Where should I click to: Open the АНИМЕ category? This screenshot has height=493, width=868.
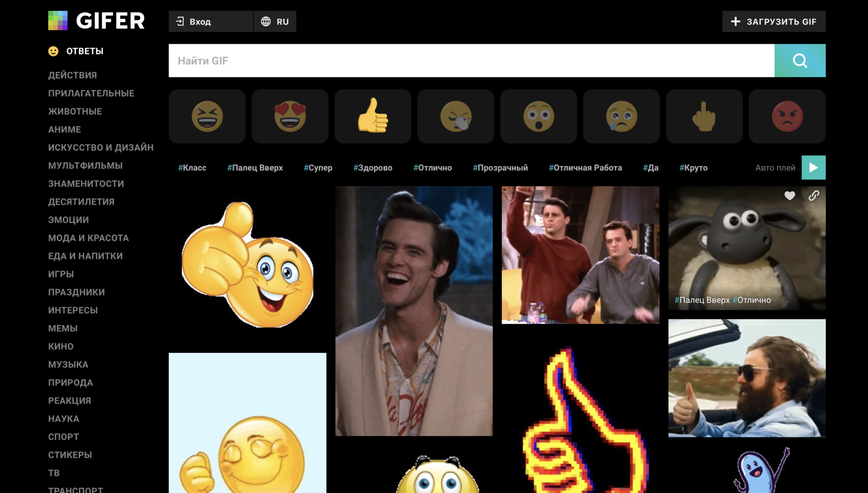click(x=65, y=129)
